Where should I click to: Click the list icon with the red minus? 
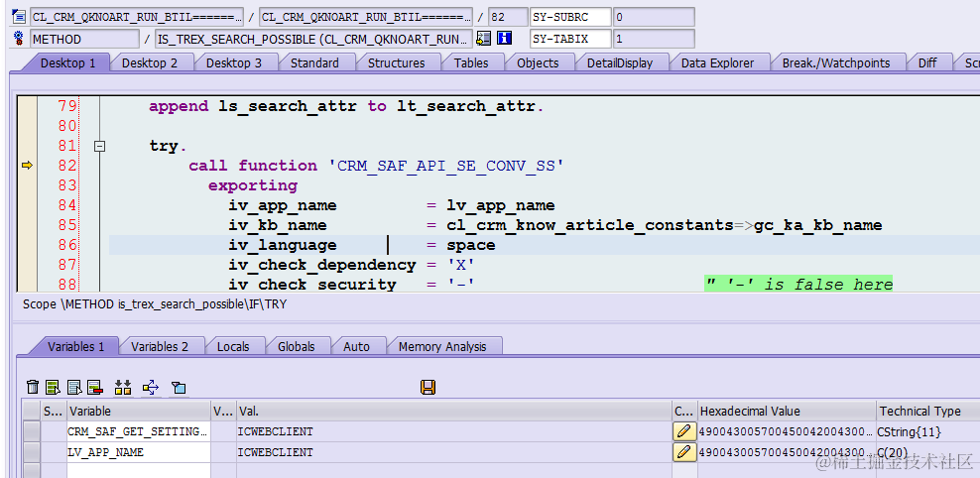pos(95,388)
